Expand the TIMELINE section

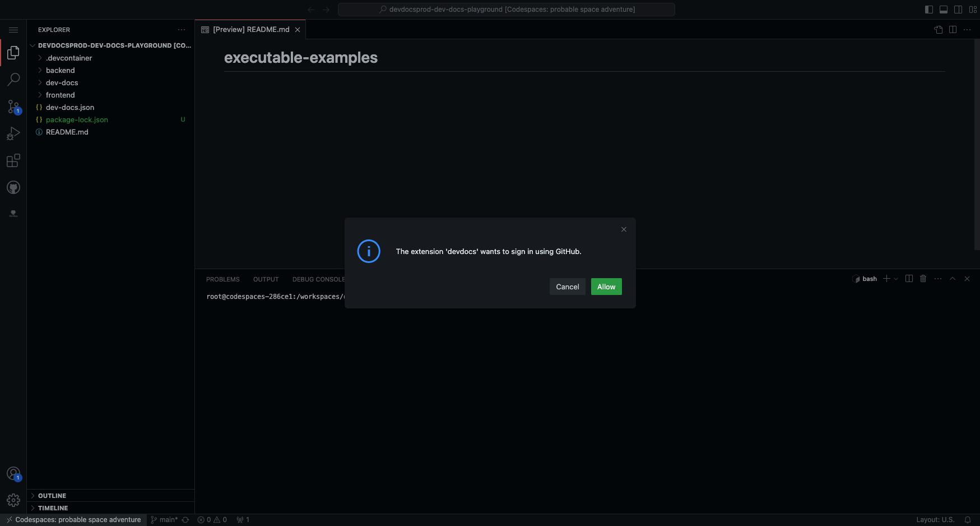pyautogui.click(x=53, y=508)
